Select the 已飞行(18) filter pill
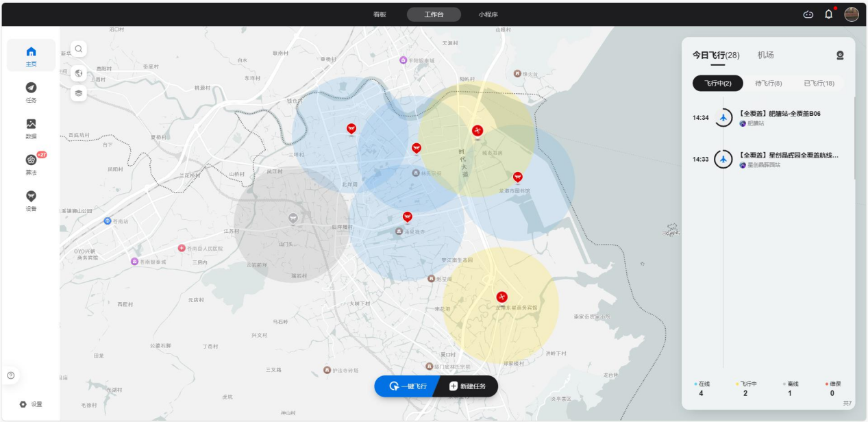868x422 pixels. tap(819, 84)
